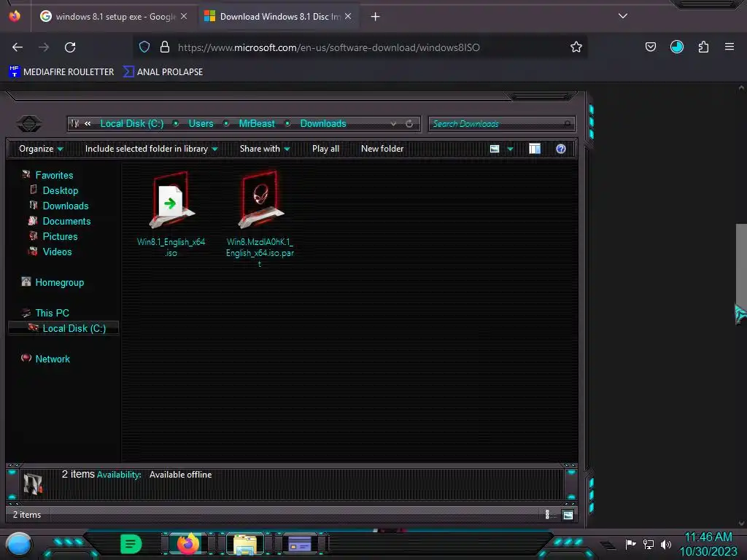Select Homegroup in navigation pane
This screenshot has width=747, height=560.
[59, 282]
